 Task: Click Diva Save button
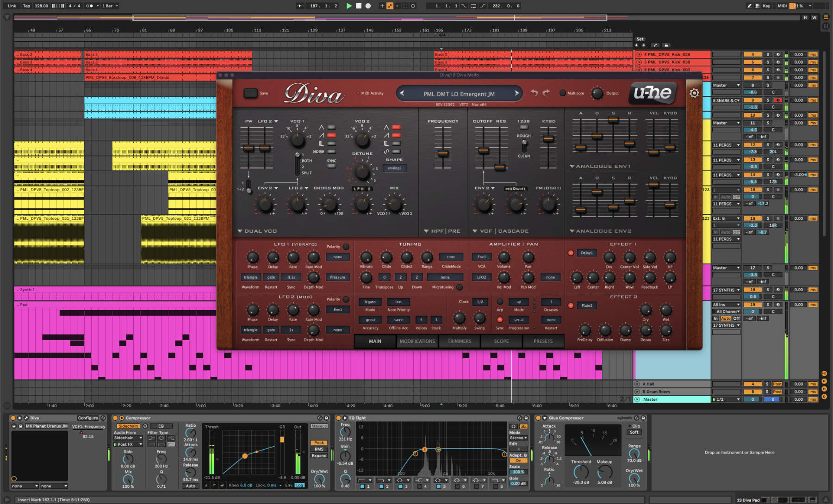[251, 93]
